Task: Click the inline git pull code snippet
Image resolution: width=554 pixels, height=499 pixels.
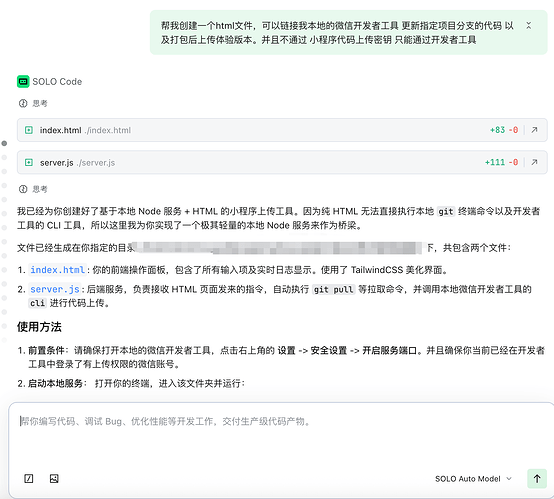Action: click(334, 289)
